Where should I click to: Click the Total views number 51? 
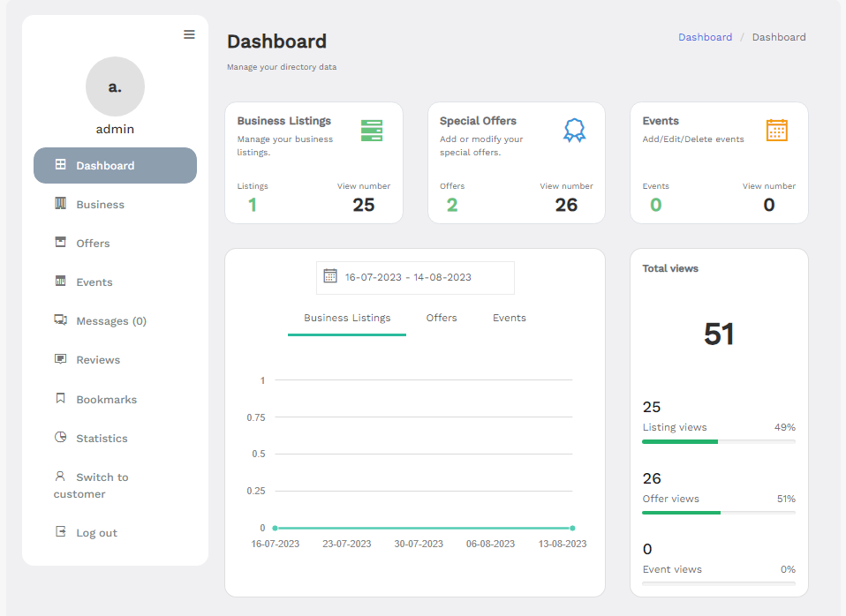point(719,334)
